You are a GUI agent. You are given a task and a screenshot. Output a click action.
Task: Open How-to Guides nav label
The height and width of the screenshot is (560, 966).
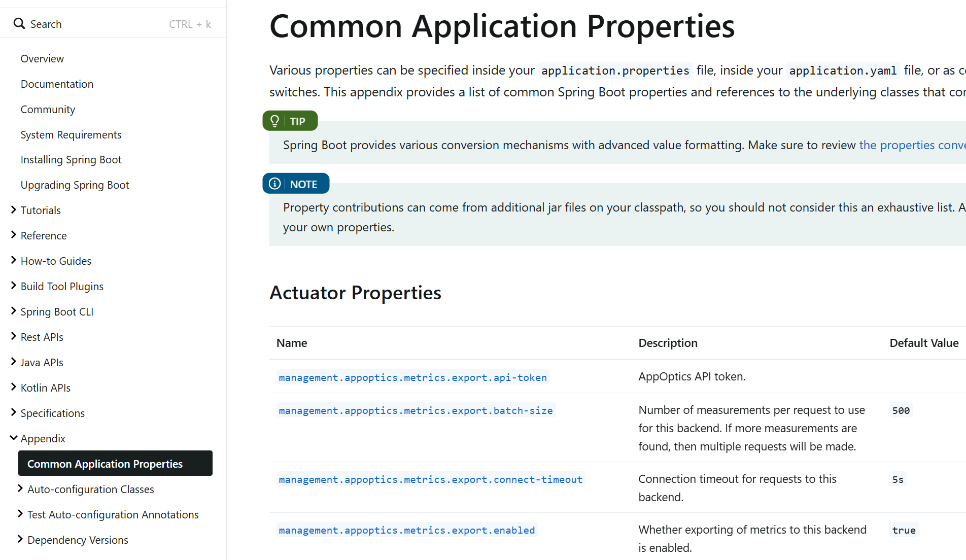56,261
